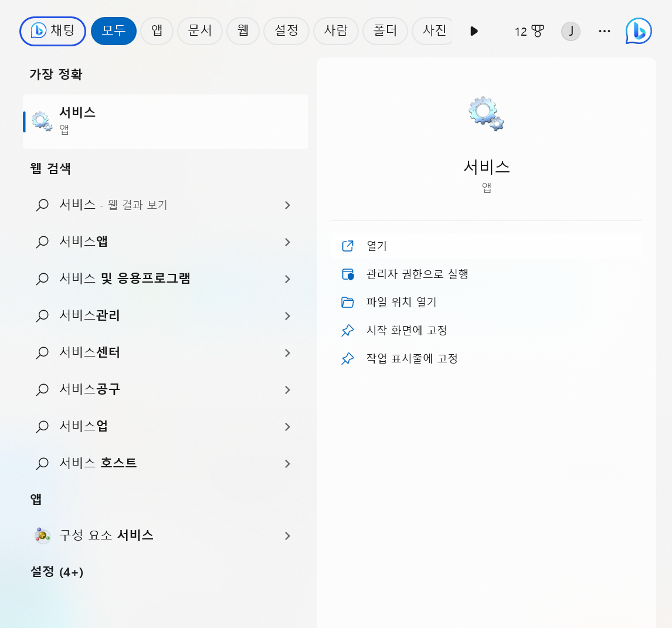Switch to the 채팅 tab
672x628 pixels.
[x=53, y=31]
